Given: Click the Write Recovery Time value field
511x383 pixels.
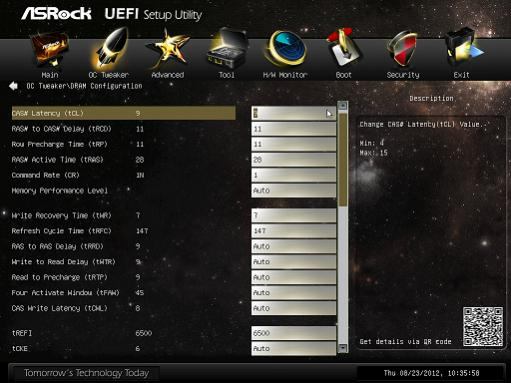Looking at the screenshot, I should 294,215.
